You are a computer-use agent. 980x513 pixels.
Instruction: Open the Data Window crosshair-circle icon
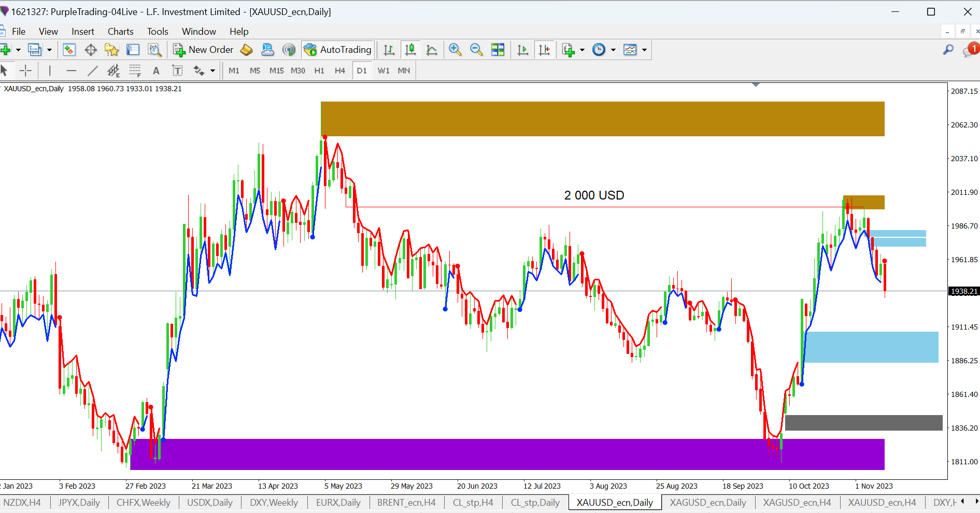91,50
